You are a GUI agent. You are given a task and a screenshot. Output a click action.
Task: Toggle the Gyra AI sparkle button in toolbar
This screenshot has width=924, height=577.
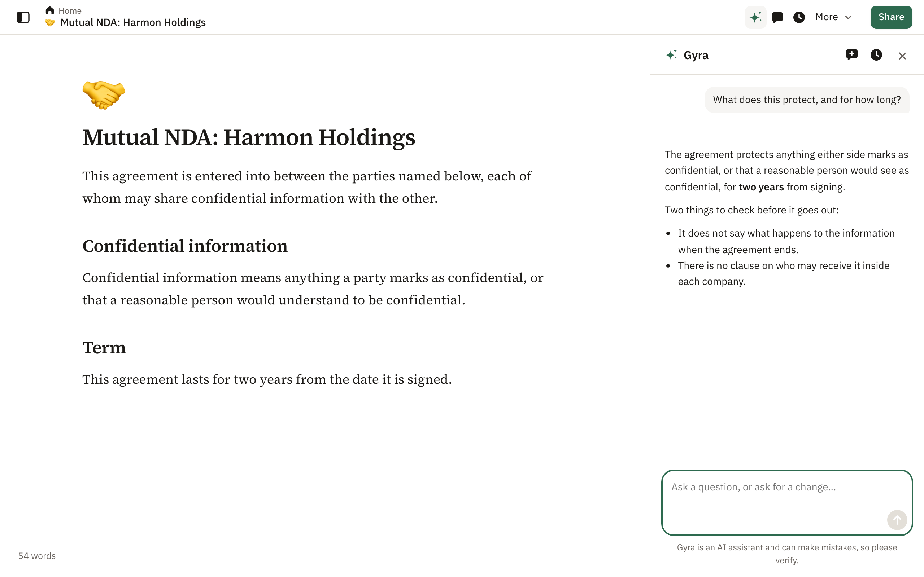(755, 17)
